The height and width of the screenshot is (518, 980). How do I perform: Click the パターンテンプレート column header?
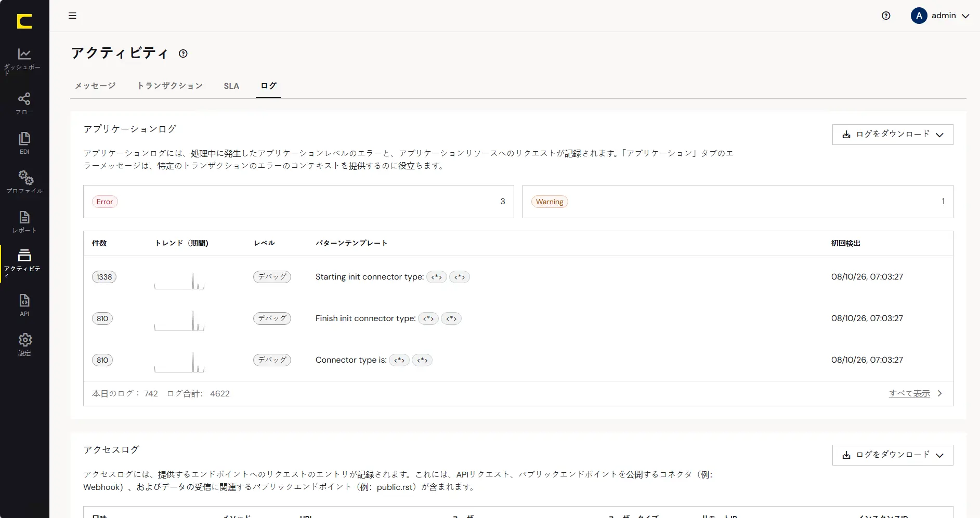[x=351, y=243]
